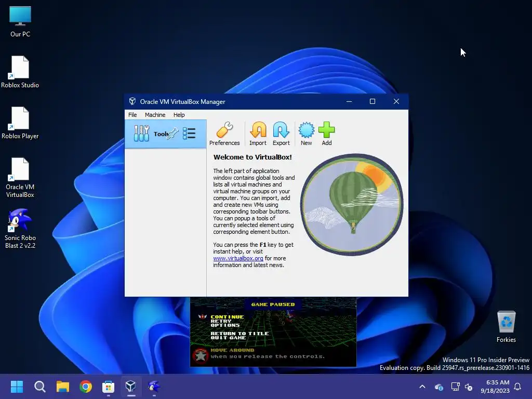The height and width of the screenshot is (399, 532).
Task: Open the notifications bell
Action: (517, 387)
